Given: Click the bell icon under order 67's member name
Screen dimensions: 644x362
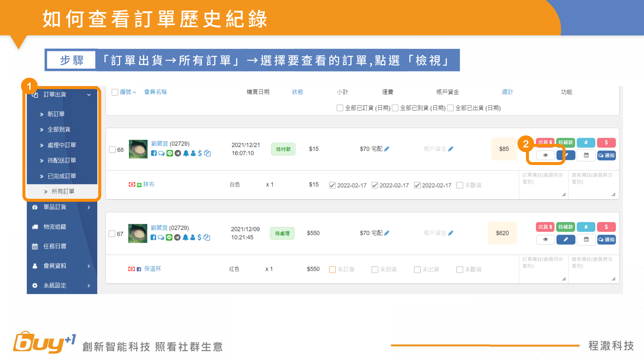Looking at the screenshot, I should click(x=185, y=237).
